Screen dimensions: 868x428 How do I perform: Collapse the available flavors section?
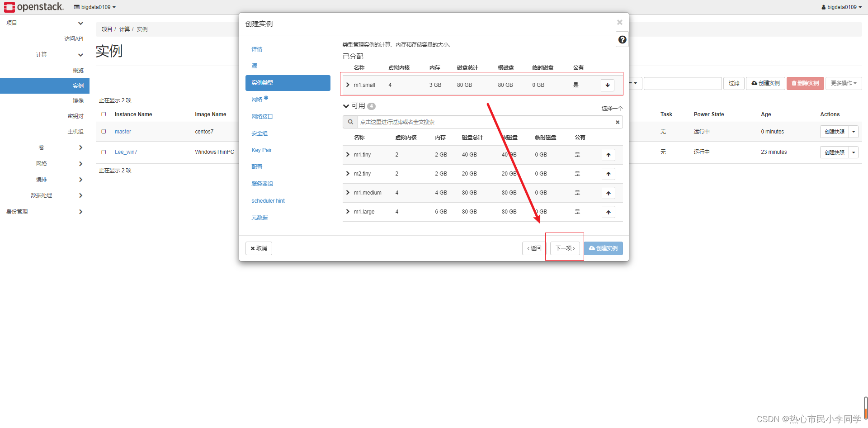click(346, 106)
